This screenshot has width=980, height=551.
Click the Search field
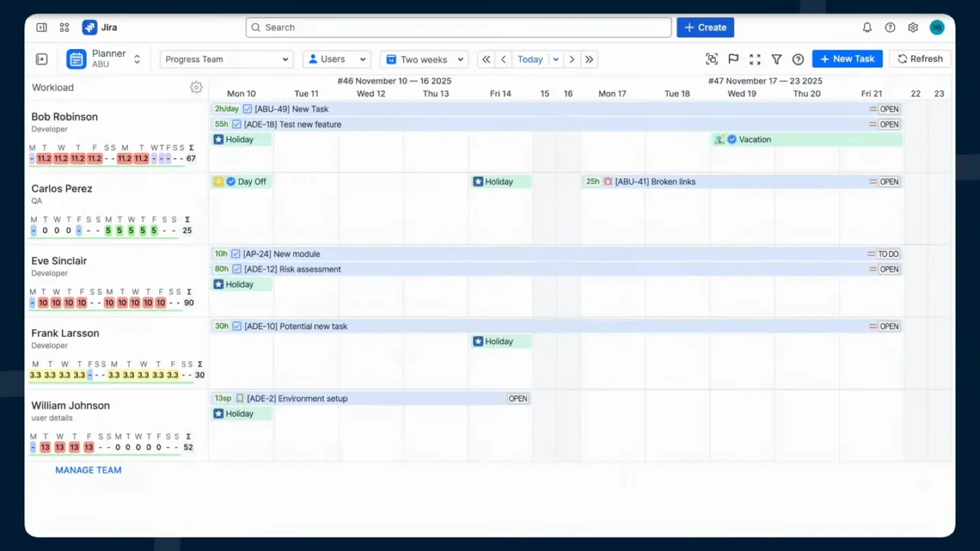(459, 27)
